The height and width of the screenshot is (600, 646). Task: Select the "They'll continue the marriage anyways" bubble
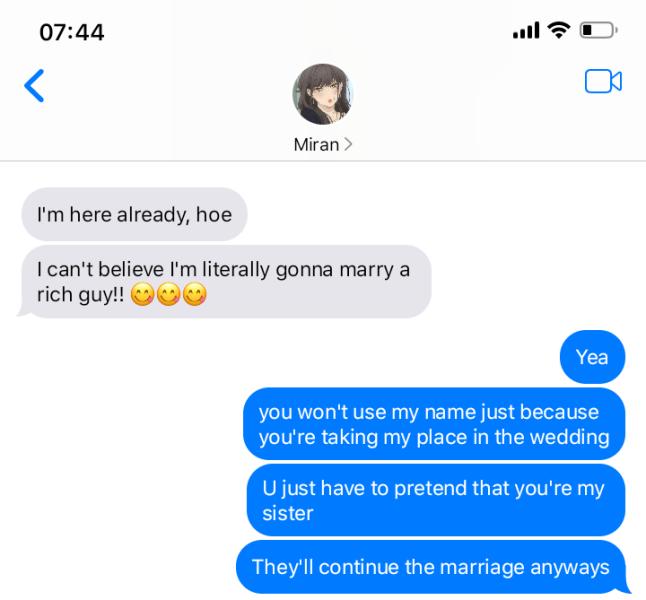(433, 567)
